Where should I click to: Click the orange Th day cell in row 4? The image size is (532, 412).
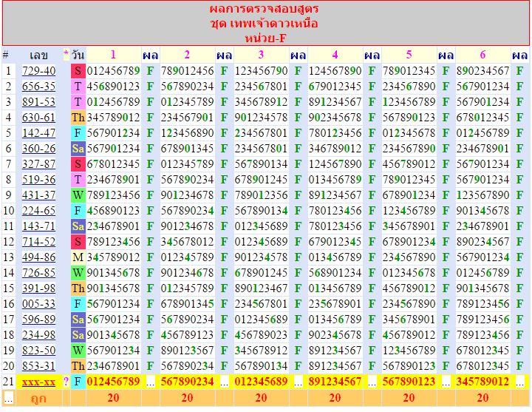pyautogui.click(x=78, y=118)
